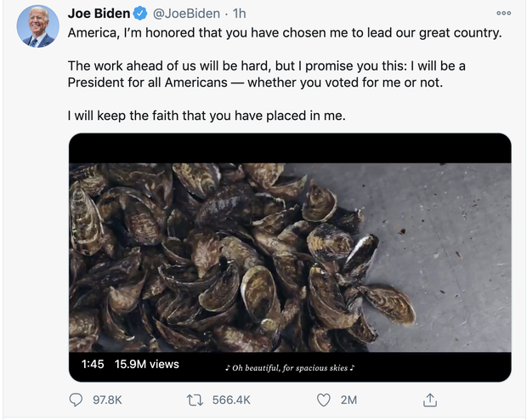Click the Joe Biden display name

[x=99, y=14]
